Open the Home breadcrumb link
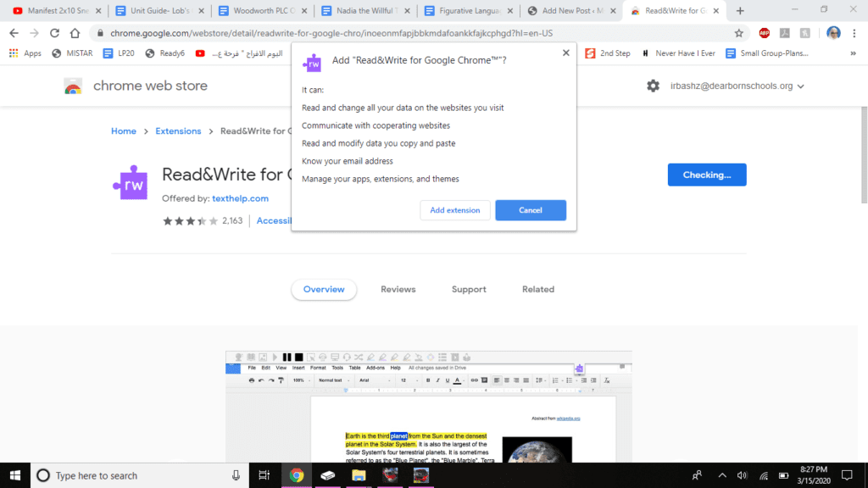Screen dimensions: 868x488 tap(124, 131)
